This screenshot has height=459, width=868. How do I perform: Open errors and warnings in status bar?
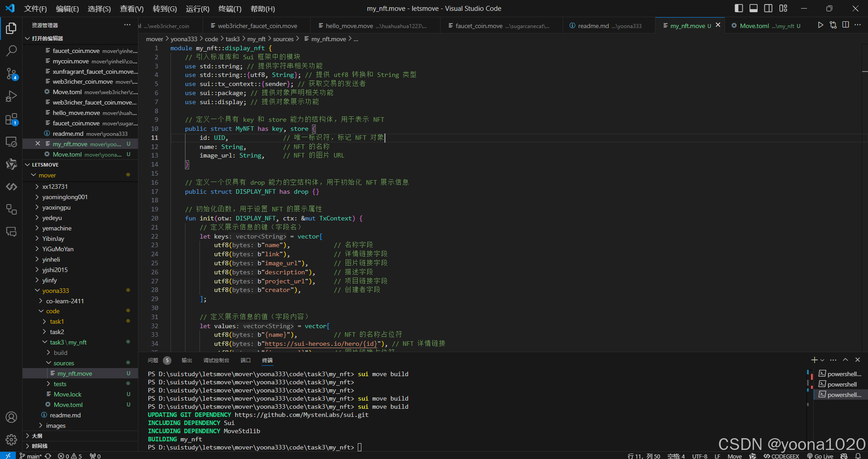tap(70, 456)
